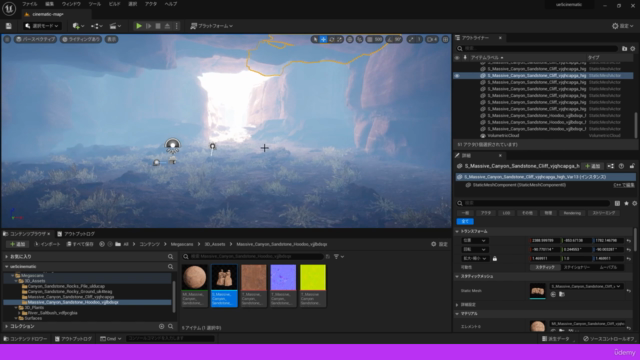Image resolution: width=640 pixels, height=360 pixels.
Task: Select the translate move tool in viewport
Action: (x=323, y=40)
